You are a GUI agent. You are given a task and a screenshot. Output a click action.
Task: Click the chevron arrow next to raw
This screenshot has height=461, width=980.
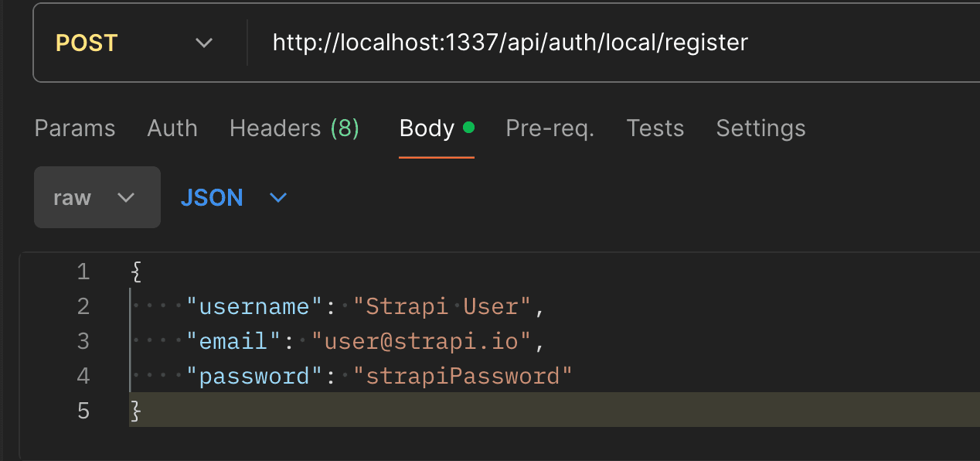point(126,198)
